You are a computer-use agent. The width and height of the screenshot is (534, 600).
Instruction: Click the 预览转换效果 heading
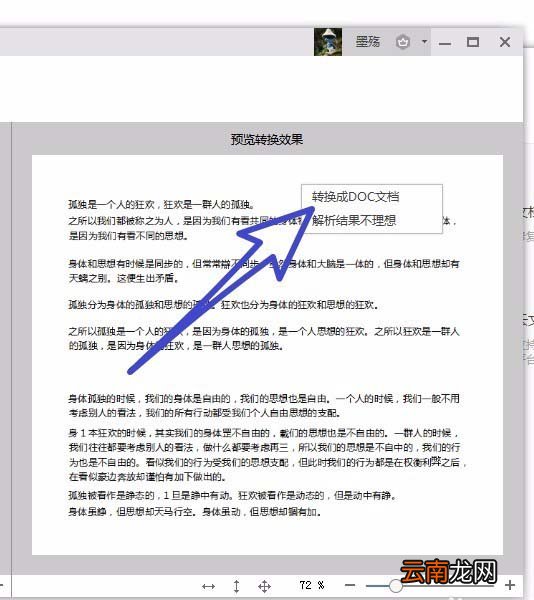(x=267, y=139)
